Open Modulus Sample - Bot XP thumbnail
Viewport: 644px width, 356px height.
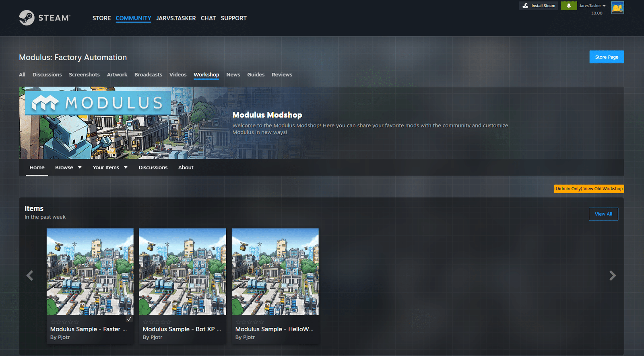183,272
